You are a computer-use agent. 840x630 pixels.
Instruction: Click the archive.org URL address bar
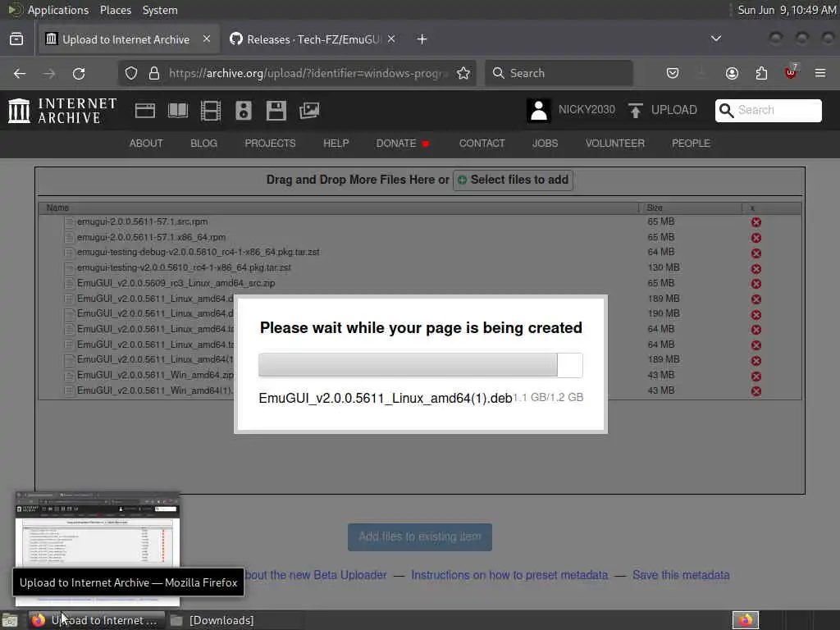(297, 73)
